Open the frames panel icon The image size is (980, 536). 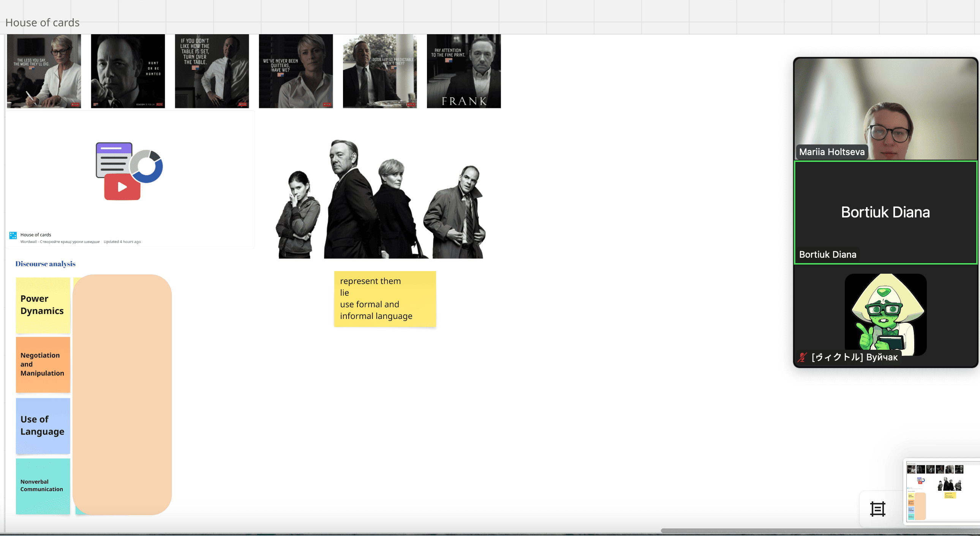pyautogui.click(x=878, y=509)
